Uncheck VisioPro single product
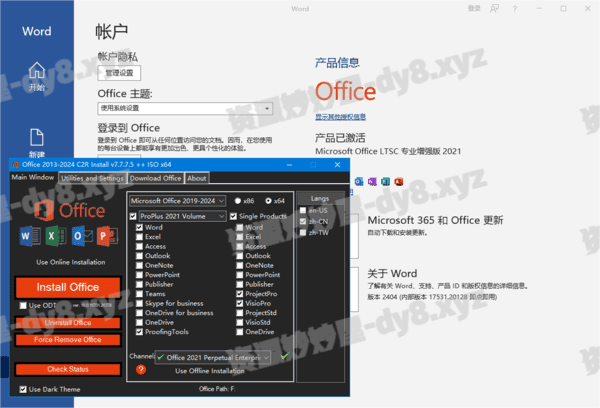Screen dimensions: 600x408 [x=240, y=304]
